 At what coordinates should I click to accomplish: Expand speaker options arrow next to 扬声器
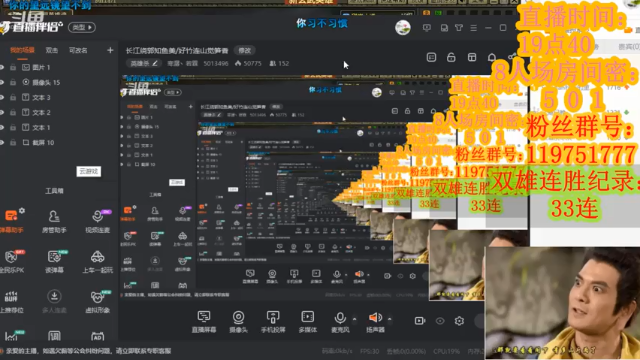pyautogui.click(x=389, y=318)
